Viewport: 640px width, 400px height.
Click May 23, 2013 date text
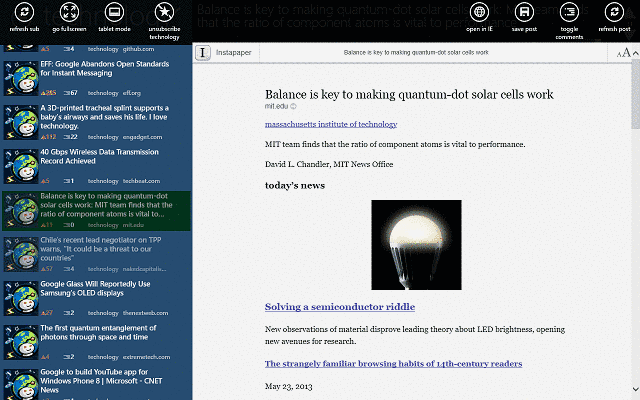click(x=289, y=387)
